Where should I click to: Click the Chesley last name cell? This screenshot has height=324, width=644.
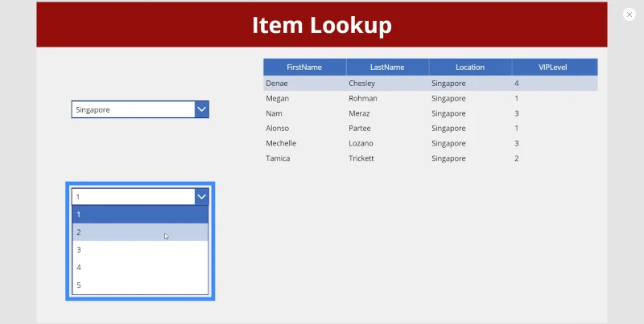(x=361, y=84)
